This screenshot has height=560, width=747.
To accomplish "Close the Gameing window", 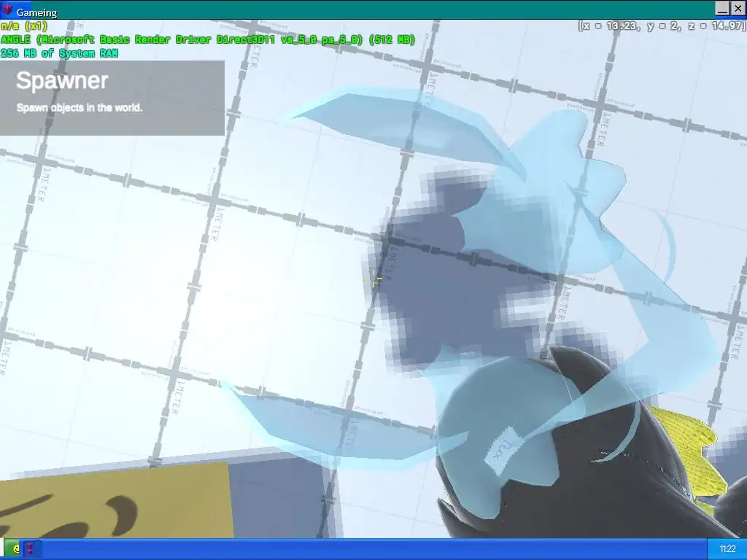I will point(738,9).
